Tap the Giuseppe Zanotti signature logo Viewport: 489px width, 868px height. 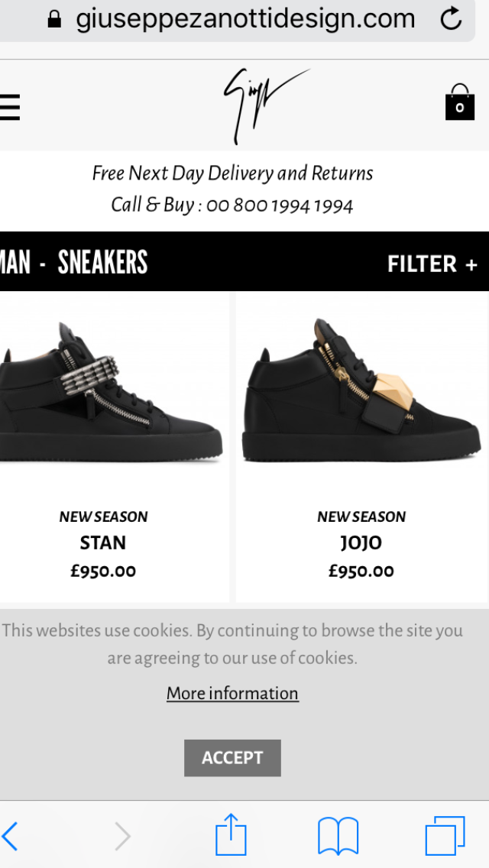pyautogui.click(x=264, y=105)
